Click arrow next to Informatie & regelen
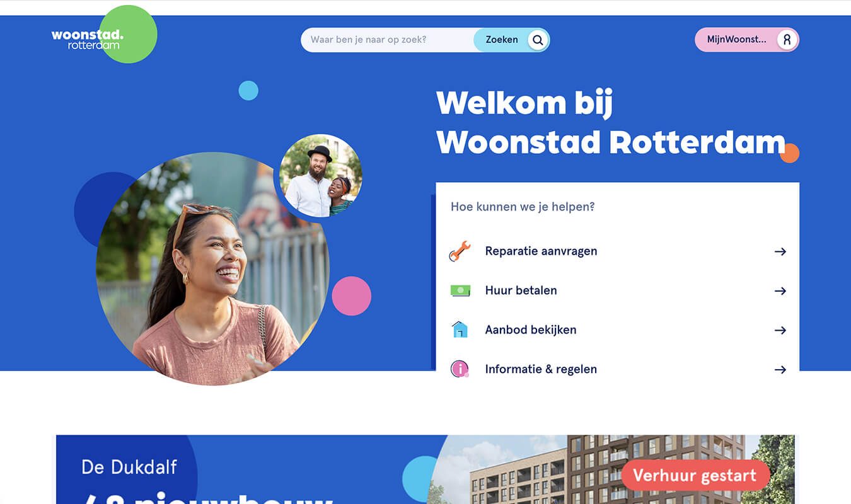This screenshot has width=851, height=504. (780, 369)
